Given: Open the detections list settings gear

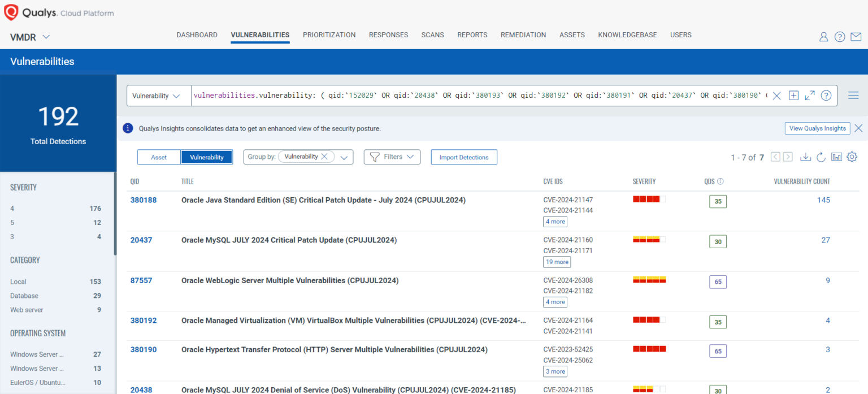Looking at the screenshot, I should 852,157.
